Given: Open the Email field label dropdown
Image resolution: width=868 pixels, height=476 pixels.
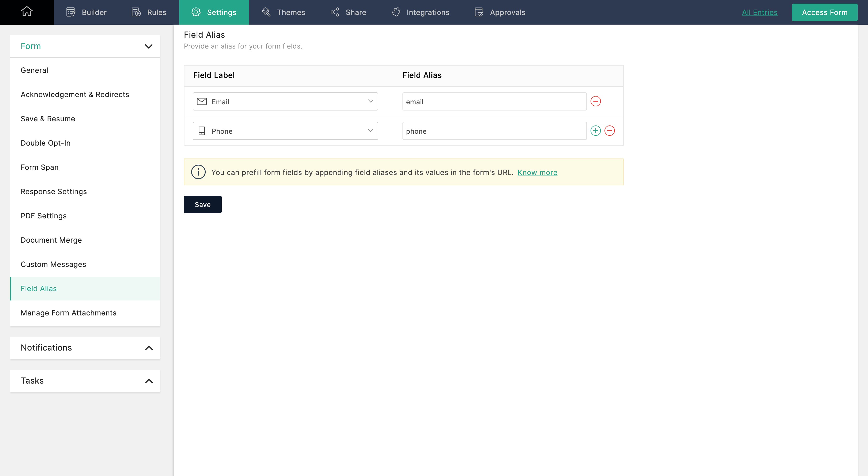Looking at the screenshot, I should pyautogui.click(x=285, y=101).
